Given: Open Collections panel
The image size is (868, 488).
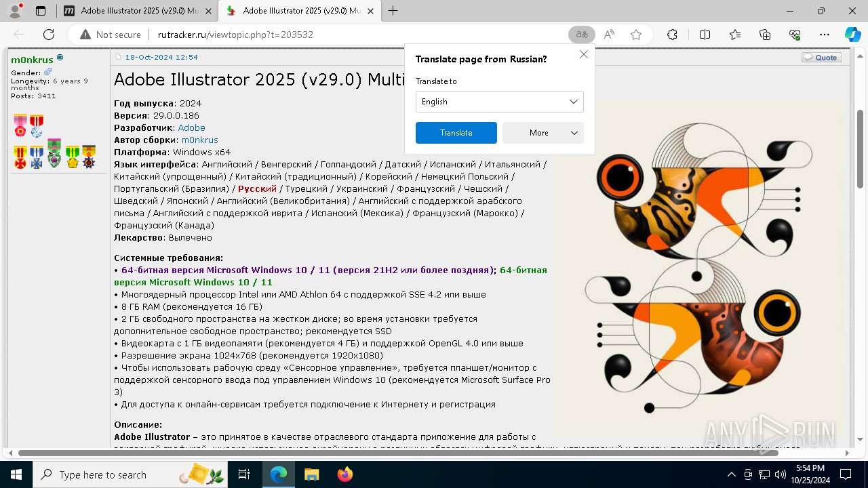Looking at the screenshot, I should [765, 35].
